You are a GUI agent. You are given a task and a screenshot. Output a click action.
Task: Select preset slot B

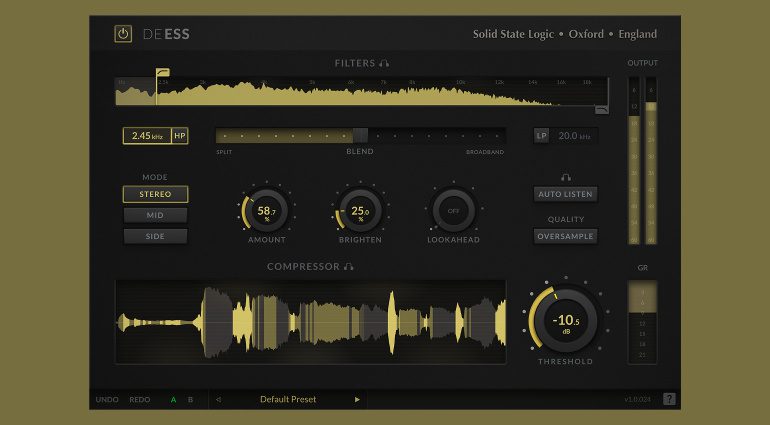coord(190,399)
